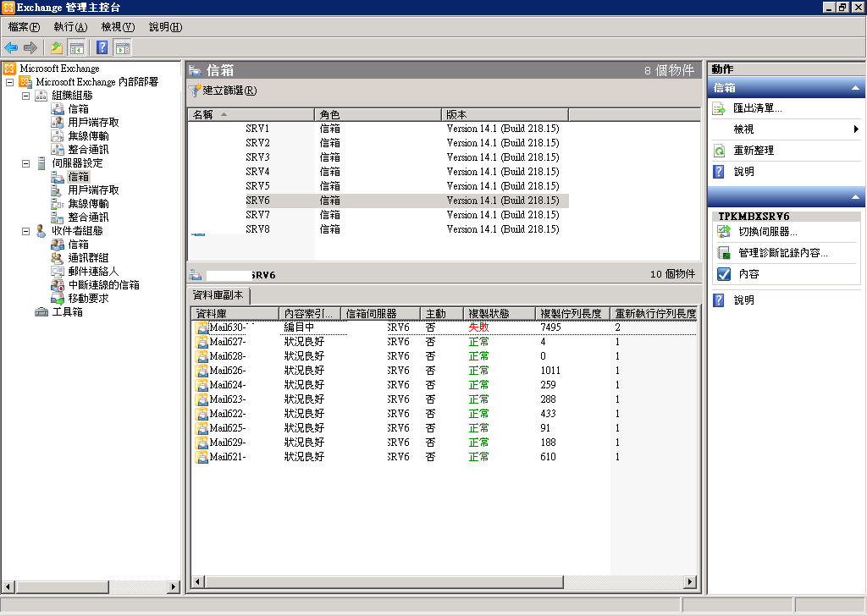Image resolution: width=867 pixels, height=616 pixels.
Task: Open the 檢視(V) menu
Action: [118, 26]
